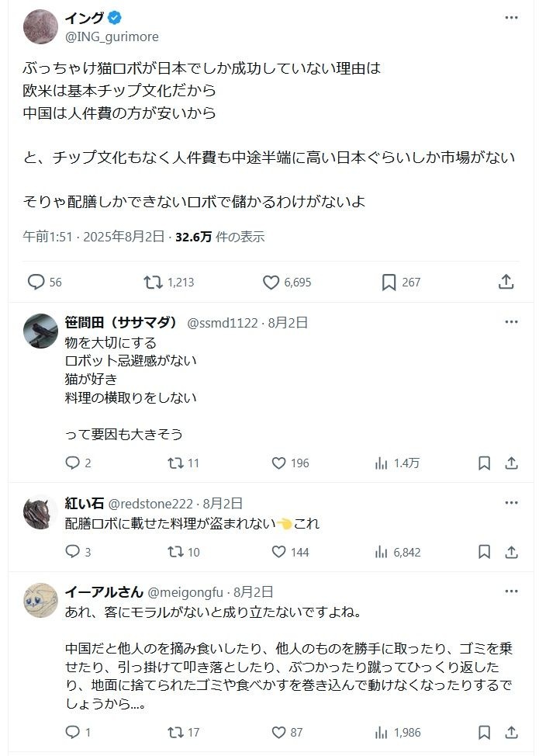Open 紅い石's profile avatar
Image resolution: width=539 pixels, height=756 pixels.
40,512
